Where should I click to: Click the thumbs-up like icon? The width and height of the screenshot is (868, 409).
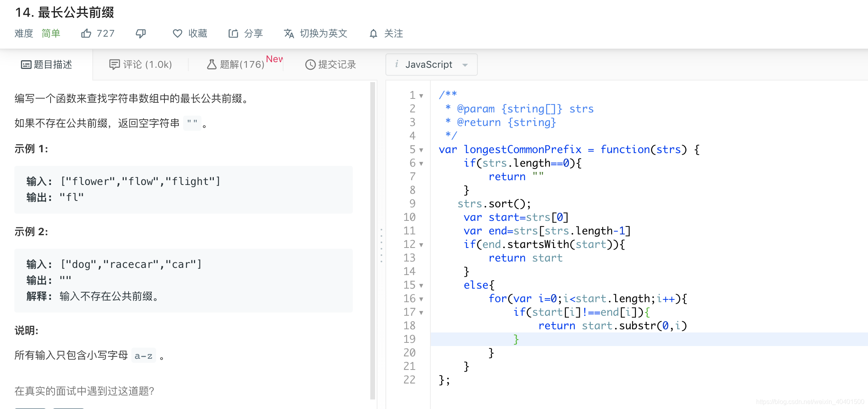(86, 33)
